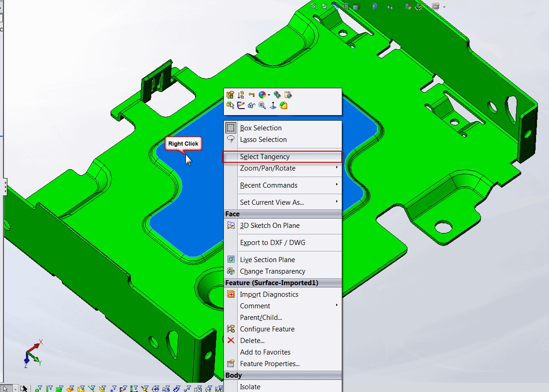This screenshot has height=392, width=549.
Task: Expand Comment submenu arrow
Action: [337, 305]
